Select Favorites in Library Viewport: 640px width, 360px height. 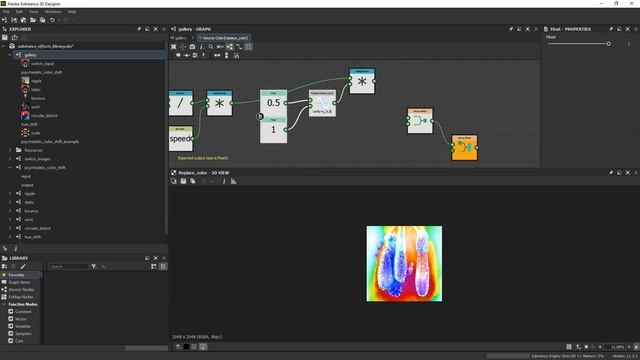point(16,275)
